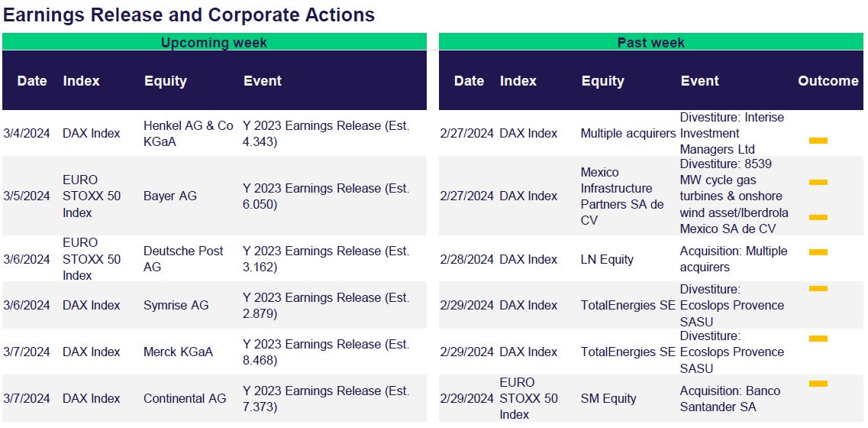Click the outcome dash for second TotalEnergies SE row
The image size is (868, 428).
[818, 339]
